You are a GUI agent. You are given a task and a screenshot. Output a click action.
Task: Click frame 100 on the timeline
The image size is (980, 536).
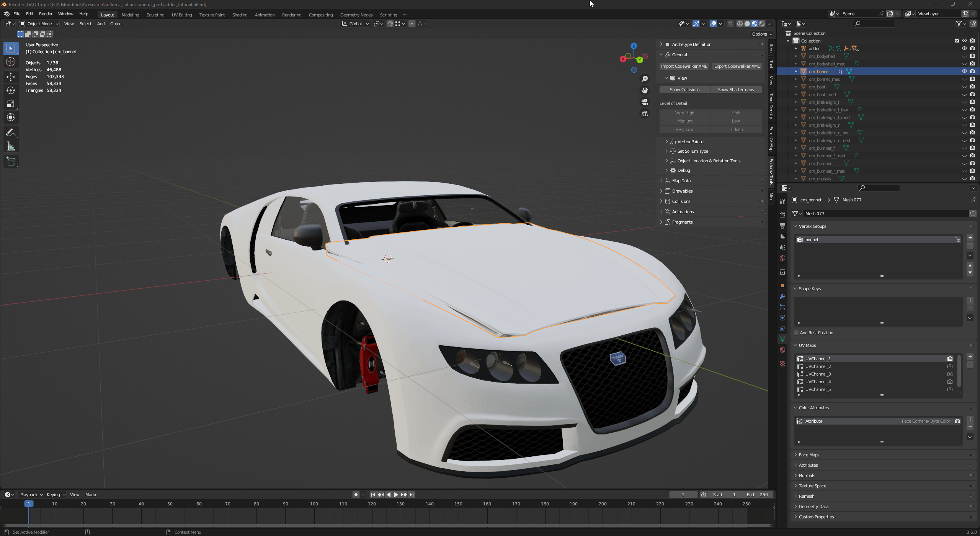tap(314, 504)
